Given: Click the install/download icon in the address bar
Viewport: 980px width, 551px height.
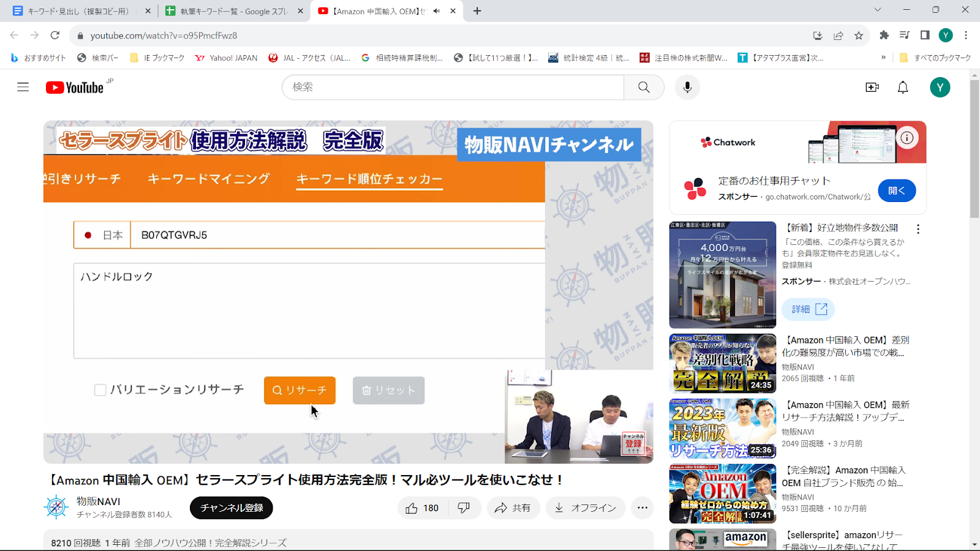Looking at the screenshot, I should point(818,36).
